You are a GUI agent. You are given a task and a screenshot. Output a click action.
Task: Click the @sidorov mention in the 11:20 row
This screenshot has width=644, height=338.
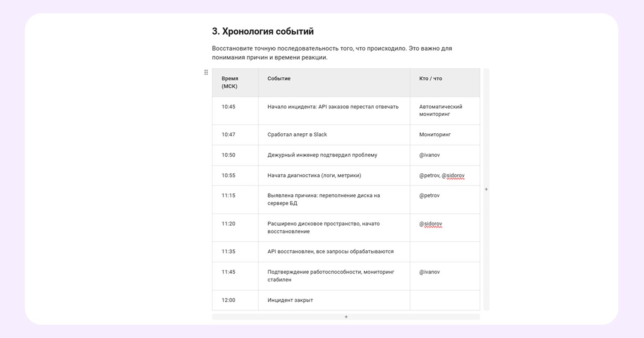tap(431, 224)
